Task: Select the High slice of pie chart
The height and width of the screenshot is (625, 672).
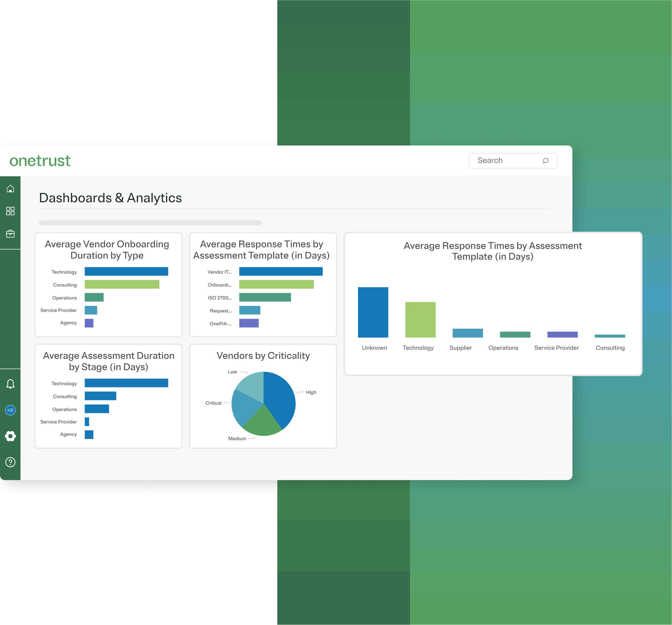Action: pos(281,397)
